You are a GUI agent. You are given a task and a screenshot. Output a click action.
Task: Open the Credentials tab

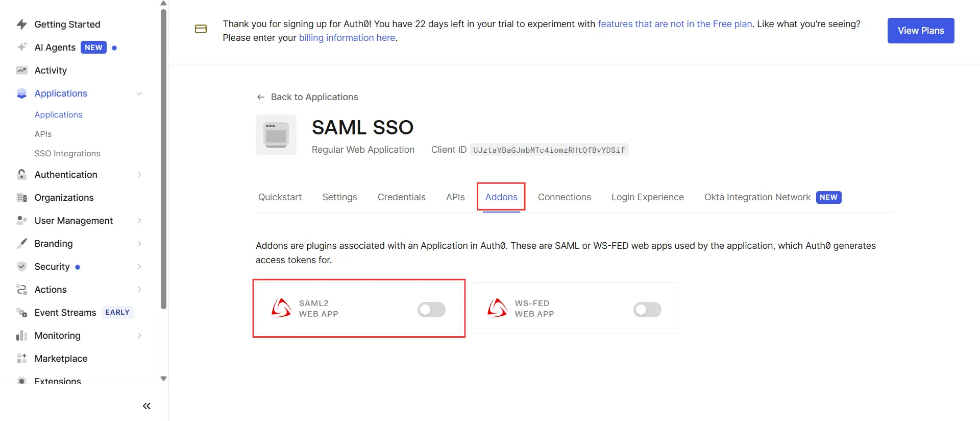pyautogui.click(x=401, y=197)
